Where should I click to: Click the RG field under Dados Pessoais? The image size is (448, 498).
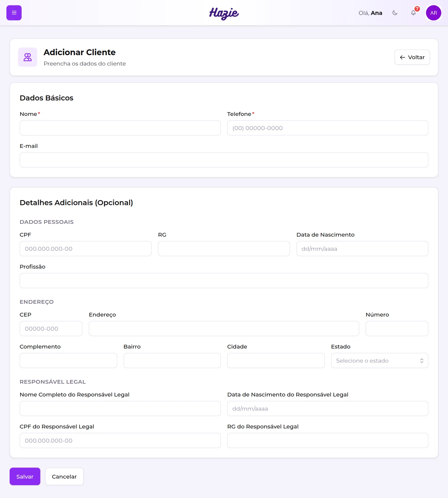coord(224,249)
